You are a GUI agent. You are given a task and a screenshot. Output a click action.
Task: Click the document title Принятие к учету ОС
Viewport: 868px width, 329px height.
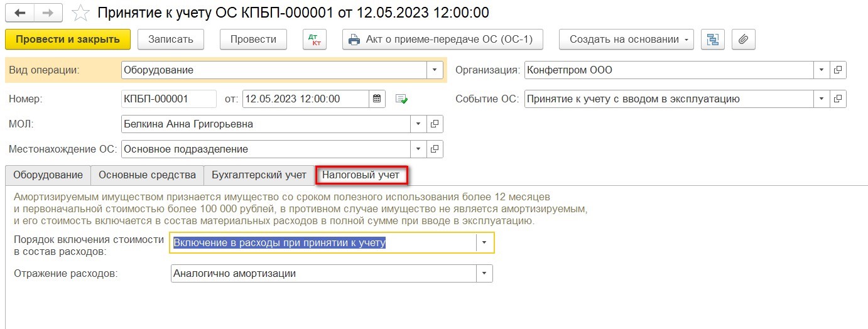click(x=293, y=13)
